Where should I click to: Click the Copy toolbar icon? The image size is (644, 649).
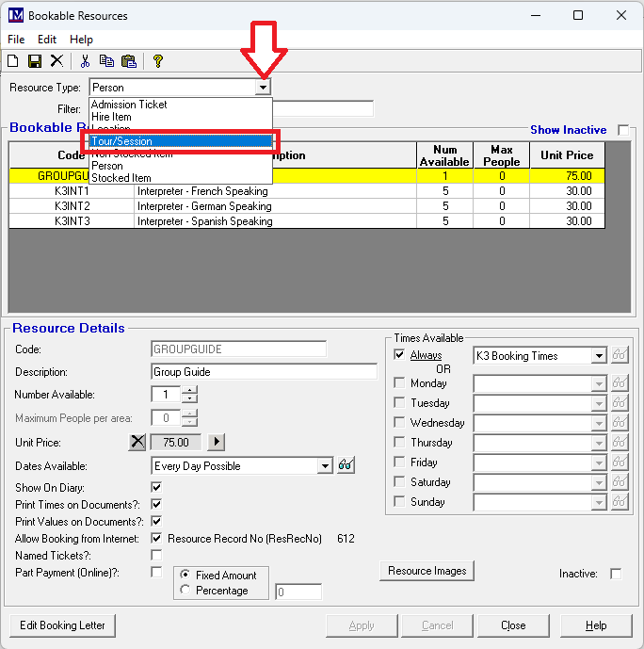106,61
